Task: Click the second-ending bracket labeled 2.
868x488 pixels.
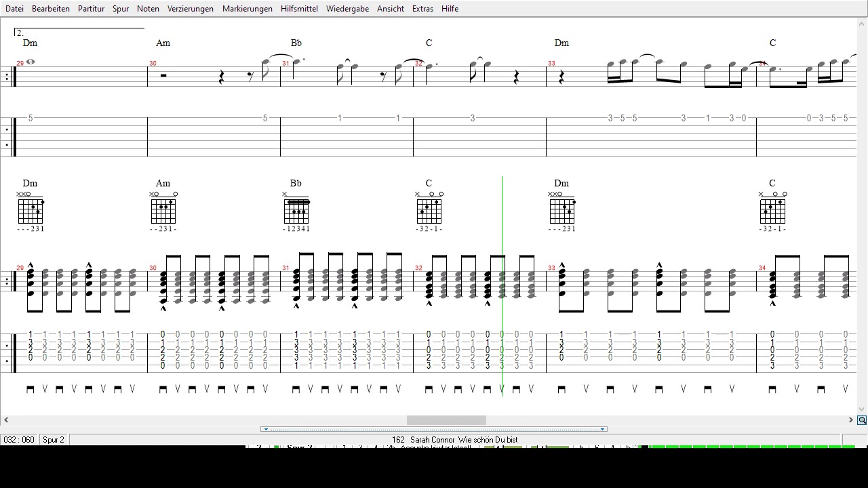Action: pos(79,31)
